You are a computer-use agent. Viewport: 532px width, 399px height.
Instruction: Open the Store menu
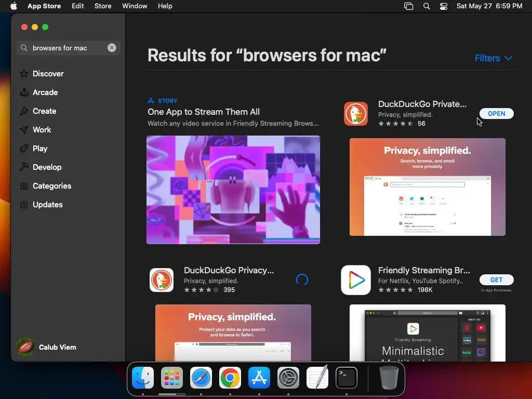(x=103, y=6)
